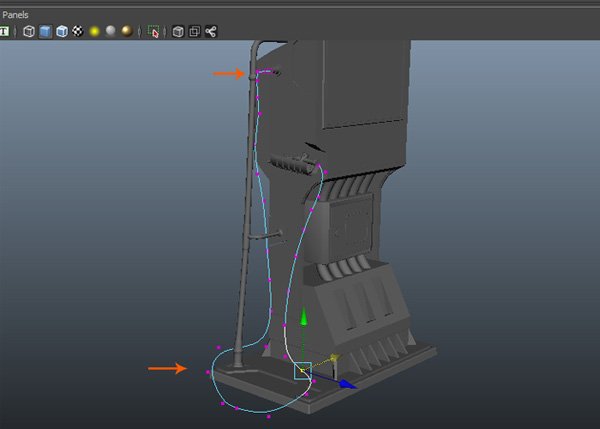Enable use all lights yellow sphere

tap(94, 31)
